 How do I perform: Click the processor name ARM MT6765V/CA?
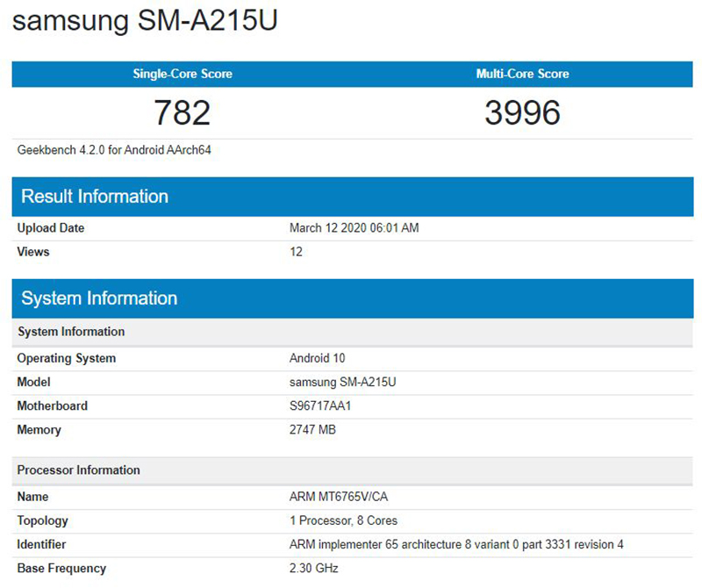[338, 497]
